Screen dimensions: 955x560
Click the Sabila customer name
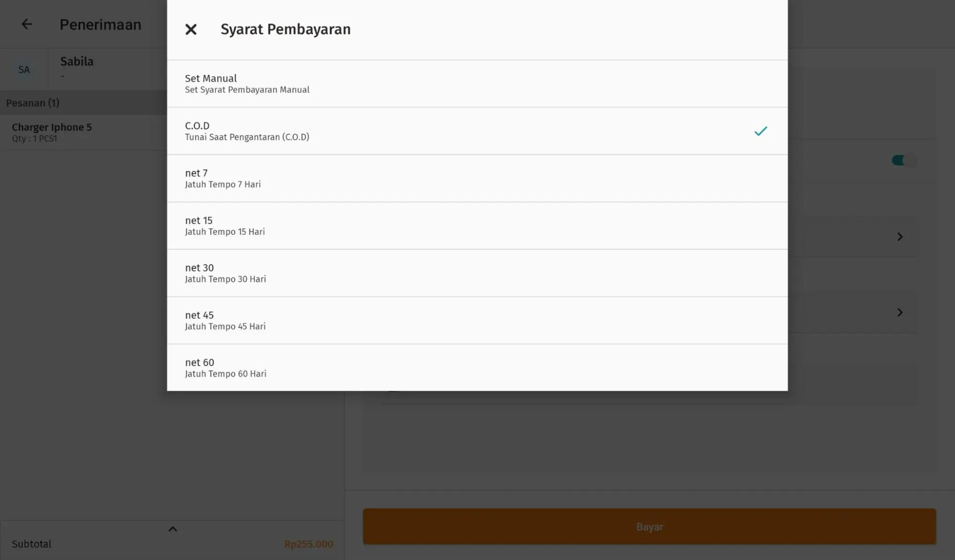pos(77,62)
